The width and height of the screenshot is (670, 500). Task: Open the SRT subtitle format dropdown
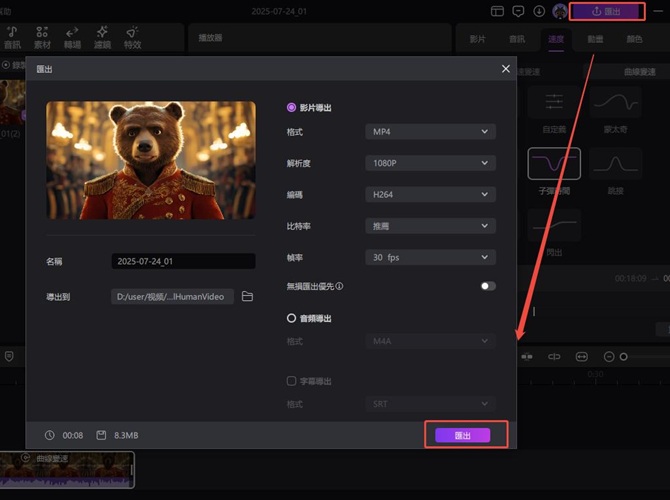(x=430, y=404)
